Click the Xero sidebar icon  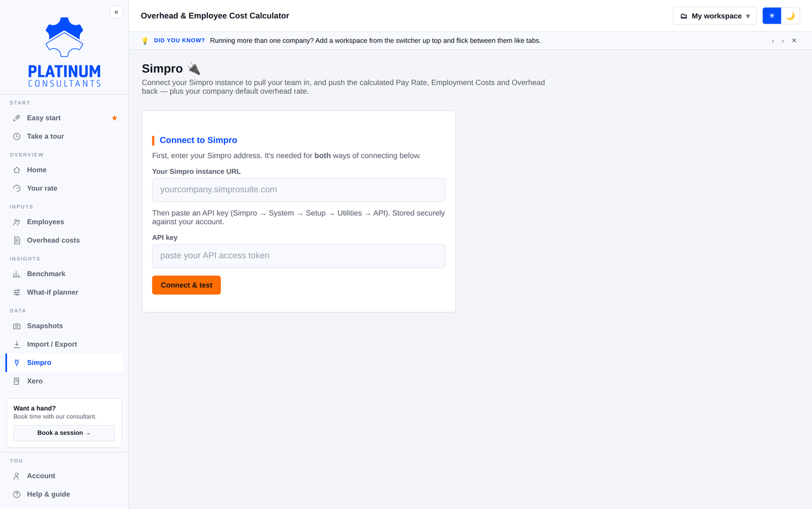(x=16, y=381)
